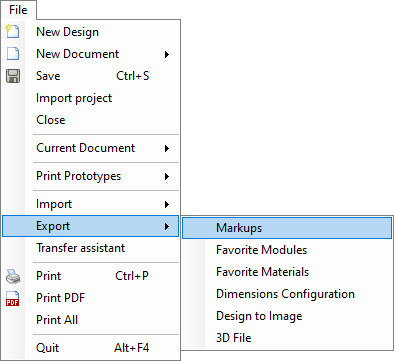394x361 pixels.
Task: Select Dimensions Configuration export option
Action: (287, 294)
